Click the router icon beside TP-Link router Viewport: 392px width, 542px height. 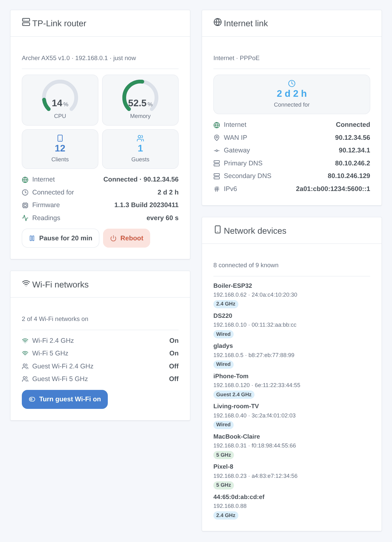(x=26, y=22)
